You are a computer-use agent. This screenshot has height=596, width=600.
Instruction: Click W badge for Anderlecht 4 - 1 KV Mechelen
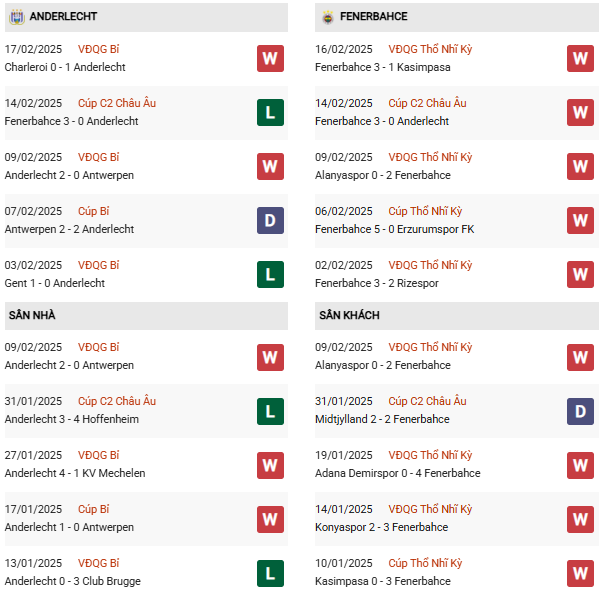[x=270, y=464]
